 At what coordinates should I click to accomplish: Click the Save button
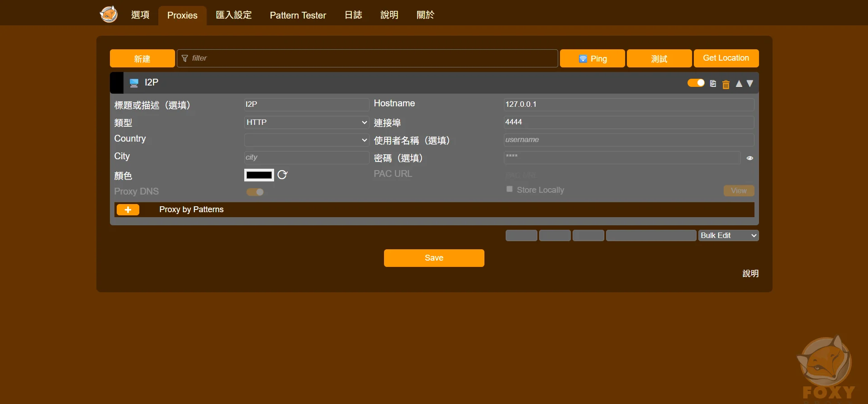[434, 258]
